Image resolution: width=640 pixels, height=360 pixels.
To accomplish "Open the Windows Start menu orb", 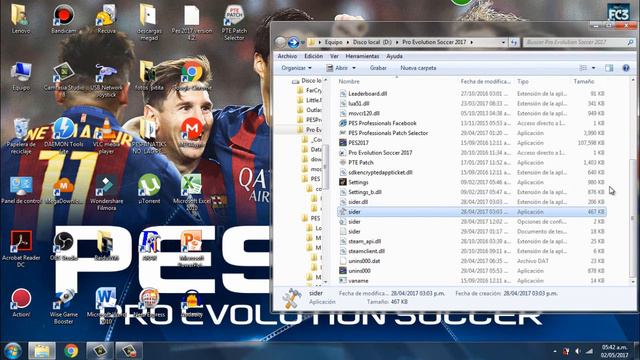I will pos(13,351).
